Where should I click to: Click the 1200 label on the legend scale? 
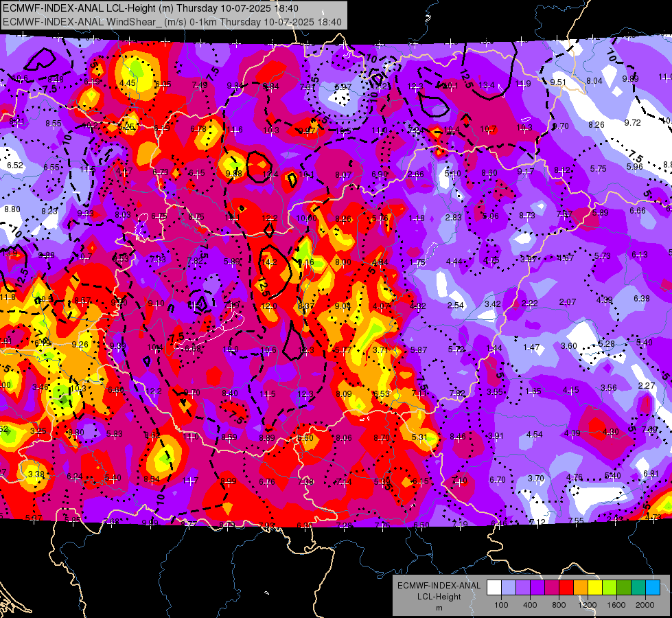(587, 605)
